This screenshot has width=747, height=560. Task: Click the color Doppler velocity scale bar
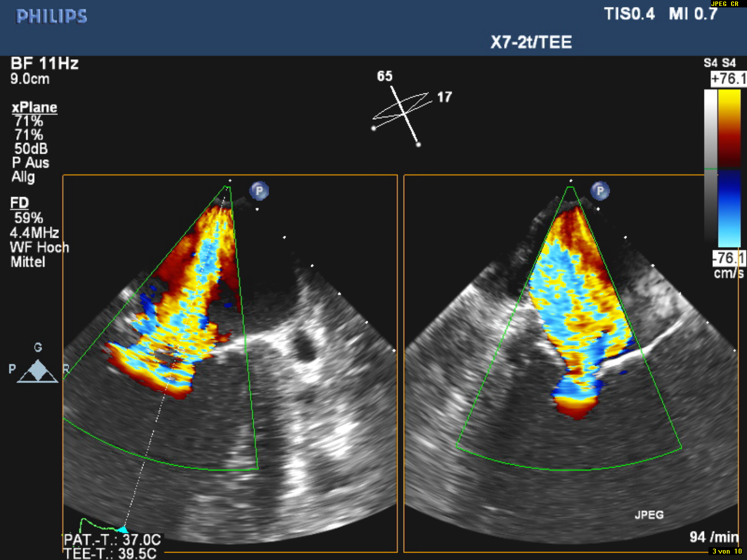pos(729,168)
